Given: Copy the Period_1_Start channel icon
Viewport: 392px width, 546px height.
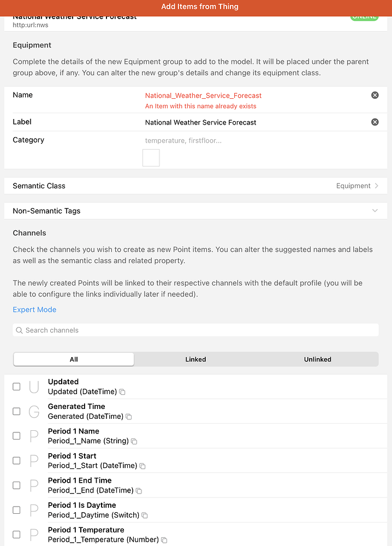Looking at the screenshot, I should coord(142,466).
